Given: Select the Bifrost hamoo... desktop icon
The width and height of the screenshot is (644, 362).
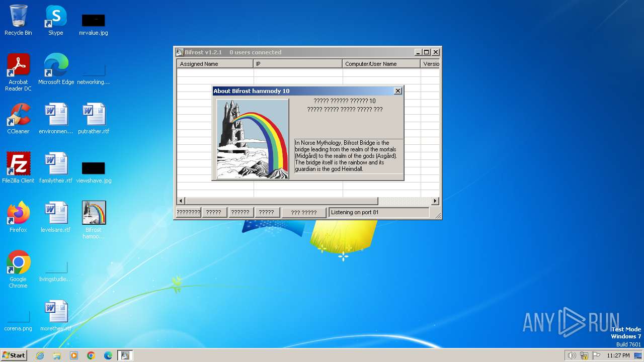Looking at the screenshot, I should tap(94, 220).
